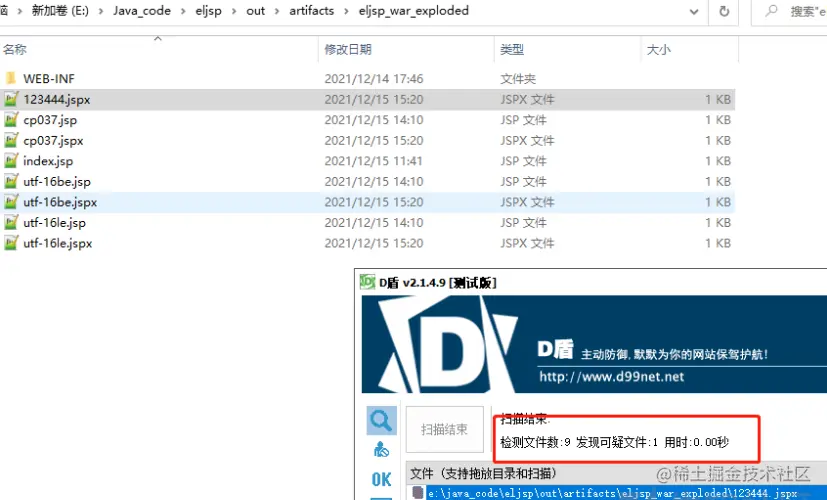Click the modified date of utf-16be.jsp
Image resolution: width=827 pixels, height=500 pixels.
[x=374, y=181]
